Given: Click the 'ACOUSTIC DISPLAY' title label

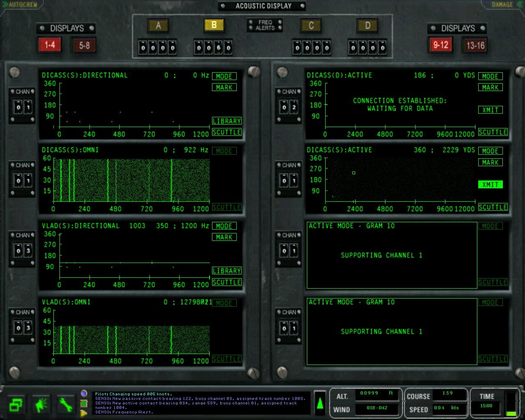Looking at the screenshot, I should (263, 6).
